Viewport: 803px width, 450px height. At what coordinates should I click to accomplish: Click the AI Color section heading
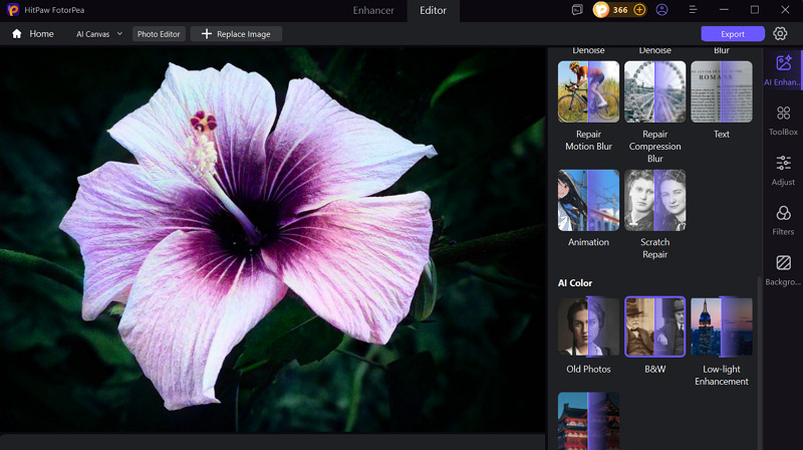point(575,283)
